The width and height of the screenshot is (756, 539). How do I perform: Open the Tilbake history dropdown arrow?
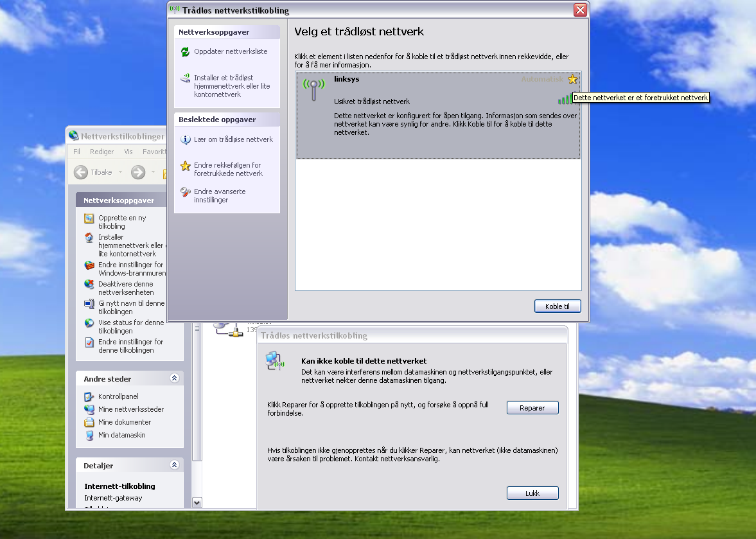point(121,172)
